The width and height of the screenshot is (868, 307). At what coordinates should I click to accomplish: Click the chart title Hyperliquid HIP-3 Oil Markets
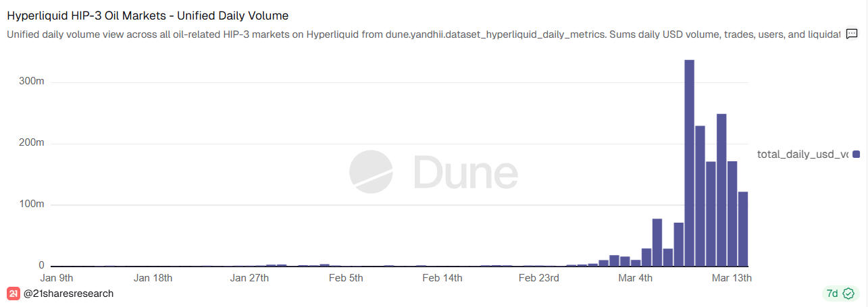pos(147,15)
